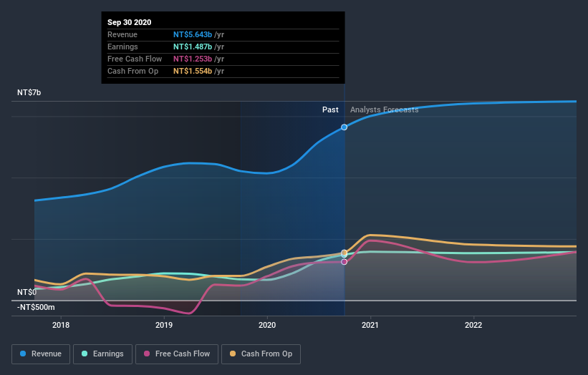588x375 pixels.
Task: Click the Earnings value NT$1.487b in tooltip
Action: [x=193, y=47]
